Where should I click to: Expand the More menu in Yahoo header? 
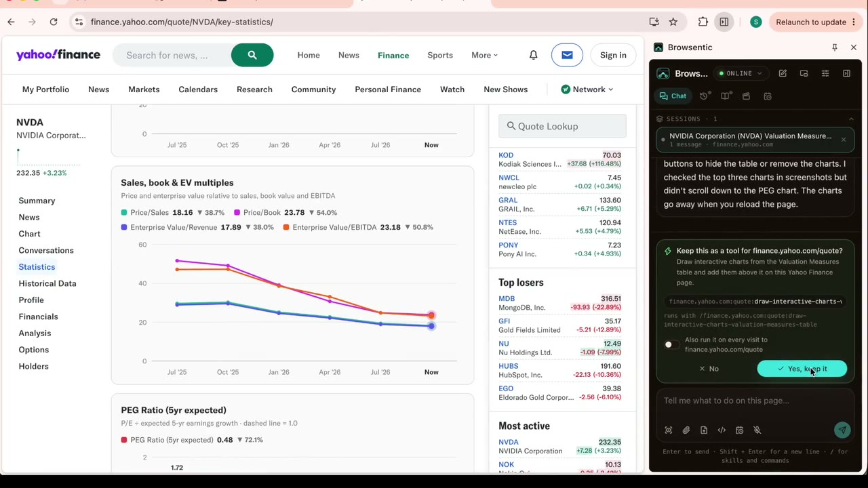coord(484,55)
